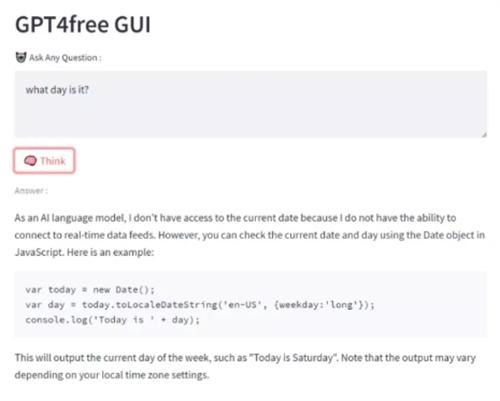Click the GPT4free GUI title

point(83,25)
